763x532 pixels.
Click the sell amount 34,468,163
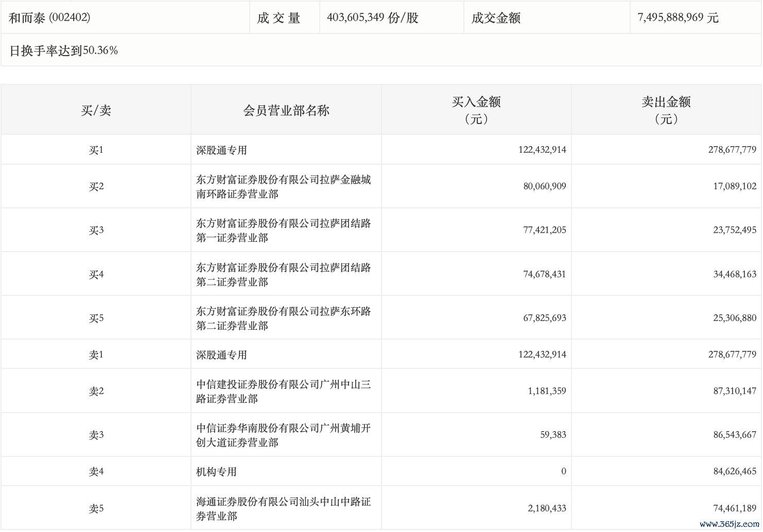735,274
